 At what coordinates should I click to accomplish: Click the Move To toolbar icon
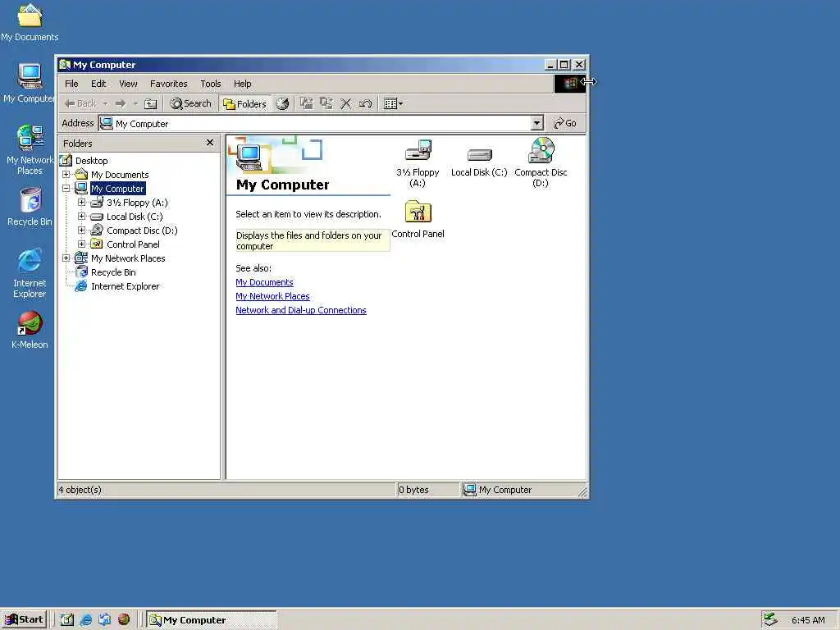click(307, 103)
